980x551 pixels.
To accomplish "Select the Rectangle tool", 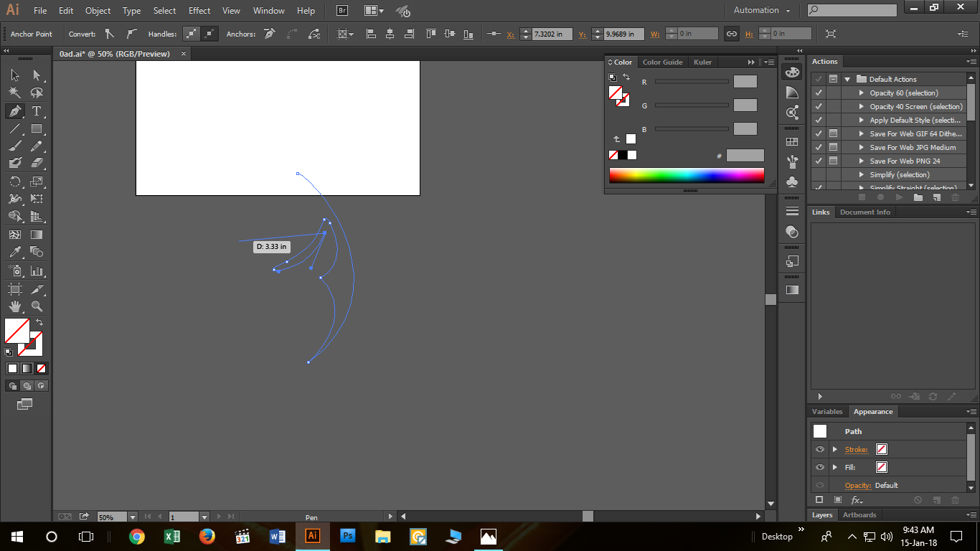I will (x=37, y=129).
